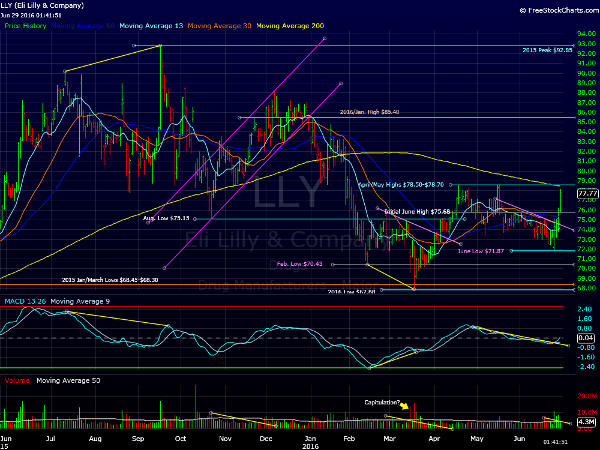Click the -2.40 MACD axis value
Viewport: 600px width, 450px height.
586,367
